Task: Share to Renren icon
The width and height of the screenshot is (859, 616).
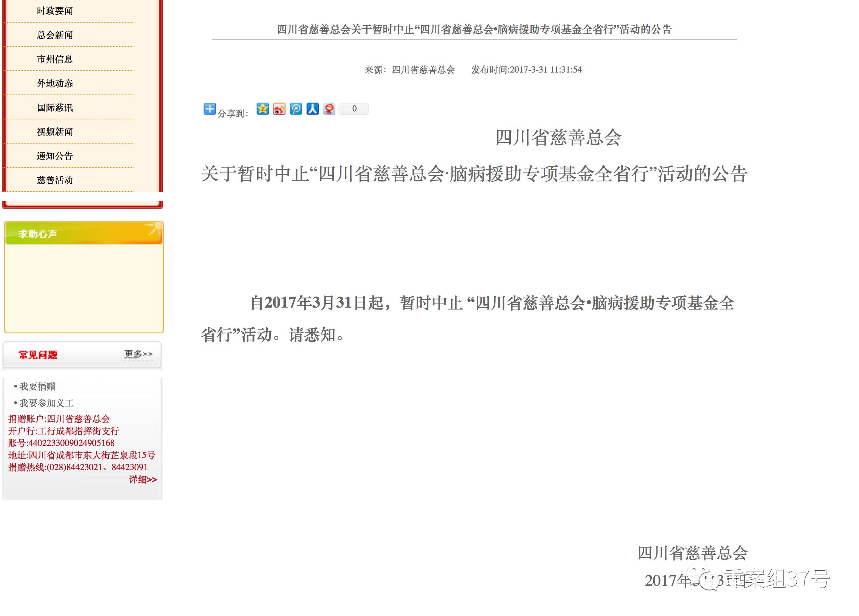Action: [312, 109]
